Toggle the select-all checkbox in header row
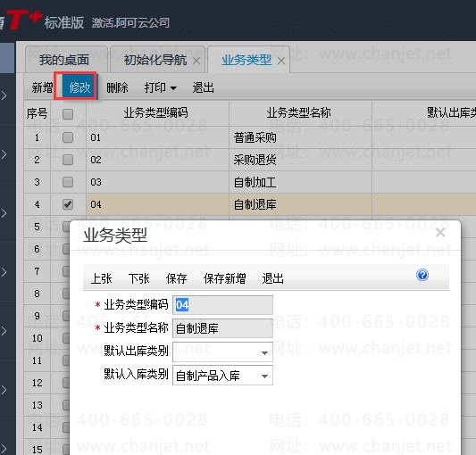Screen dimensions: 476x455 coord(68,114)
